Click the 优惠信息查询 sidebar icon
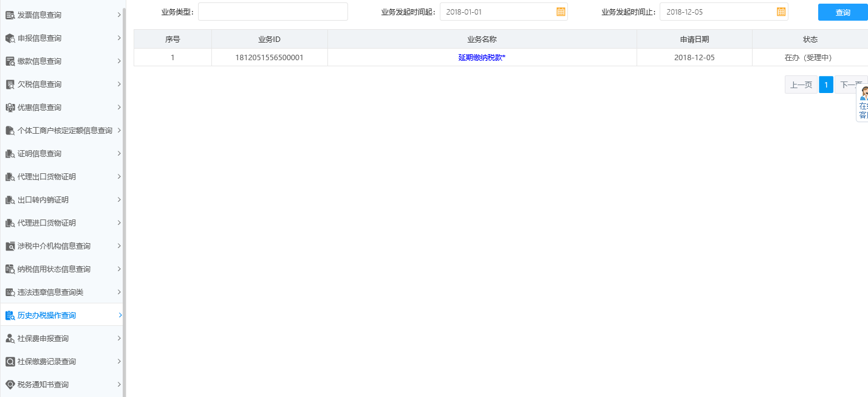 click(10, 107)
